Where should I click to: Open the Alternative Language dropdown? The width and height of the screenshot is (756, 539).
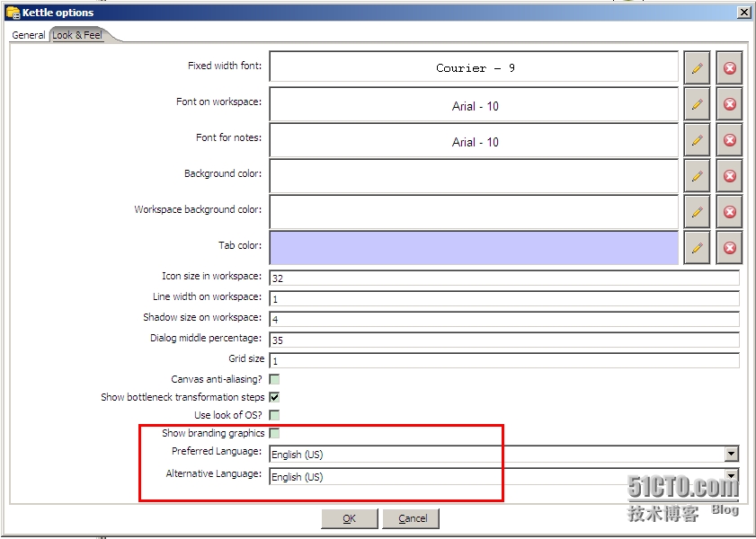pos(732,476)
